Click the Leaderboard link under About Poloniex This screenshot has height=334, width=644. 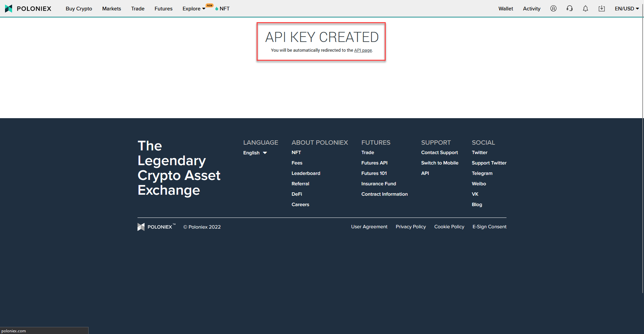click(x=306, y=173)
